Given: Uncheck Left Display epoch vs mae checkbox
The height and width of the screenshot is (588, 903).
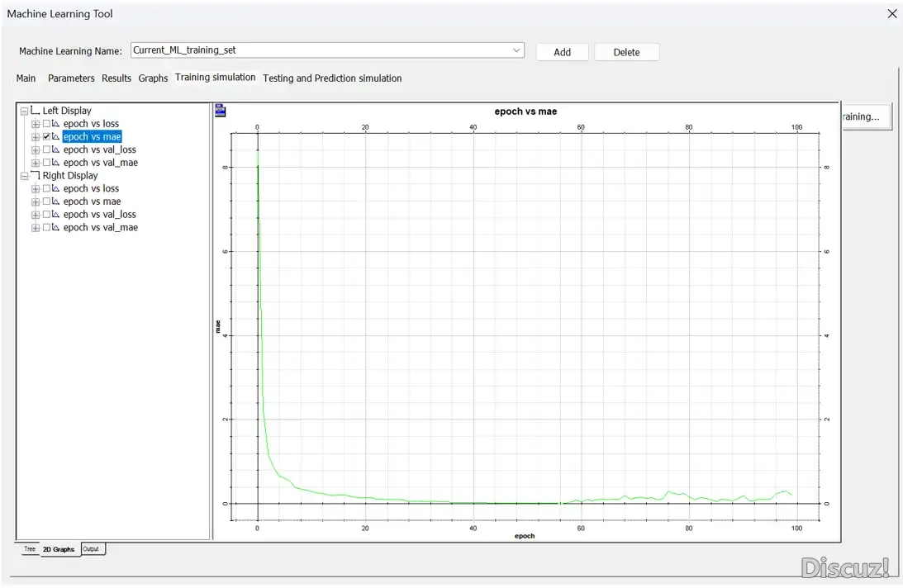Looking at the screenshot, I should coord(46,136).
